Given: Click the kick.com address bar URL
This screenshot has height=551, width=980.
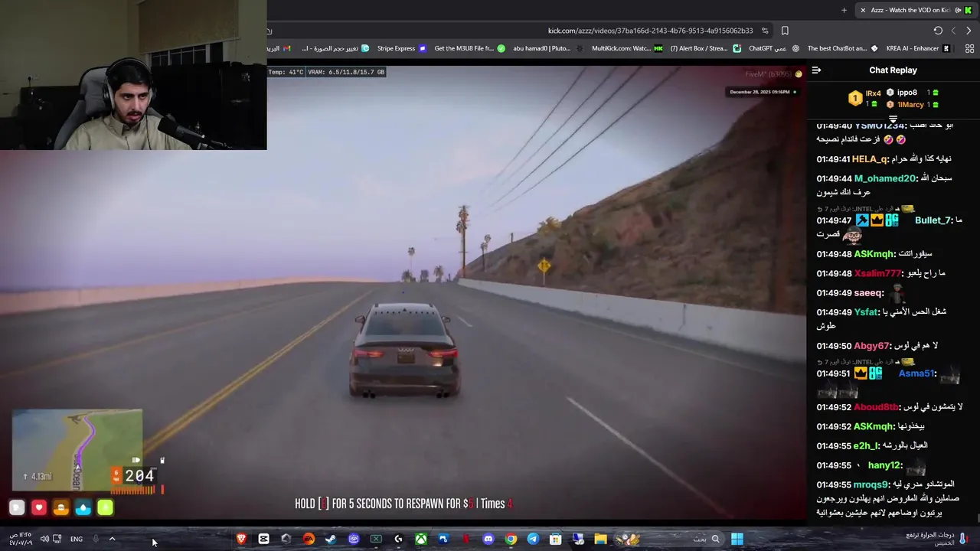Looking at the screenshot, I should tap(650, 31).
